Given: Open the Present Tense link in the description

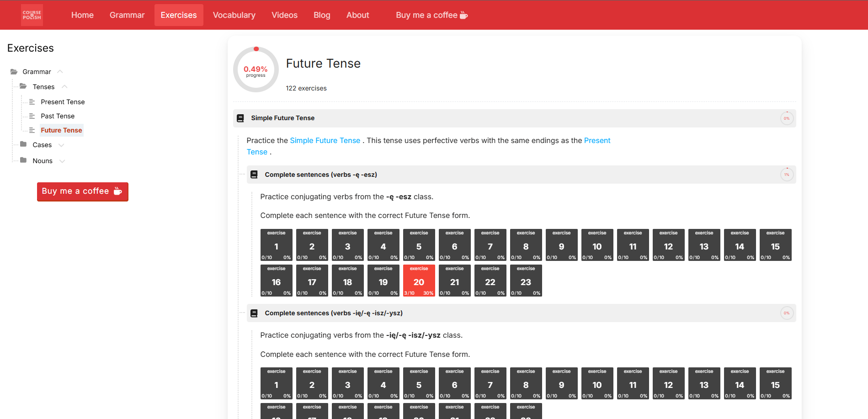Looking at the screenshot, I should (x=597, y=140).
